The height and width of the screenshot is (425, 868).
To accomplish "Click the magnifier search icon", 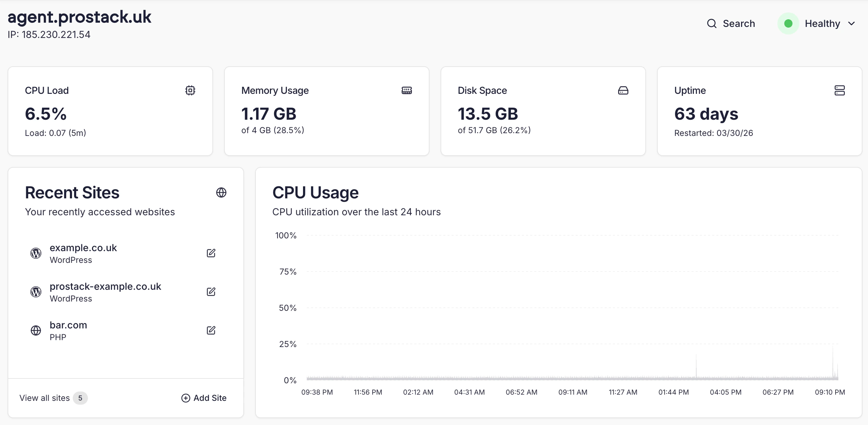I will (712, 23).
